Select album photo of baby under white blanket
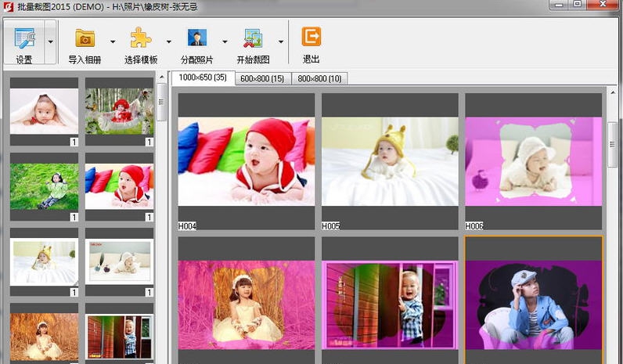623x364 pixels. point(44,111)
